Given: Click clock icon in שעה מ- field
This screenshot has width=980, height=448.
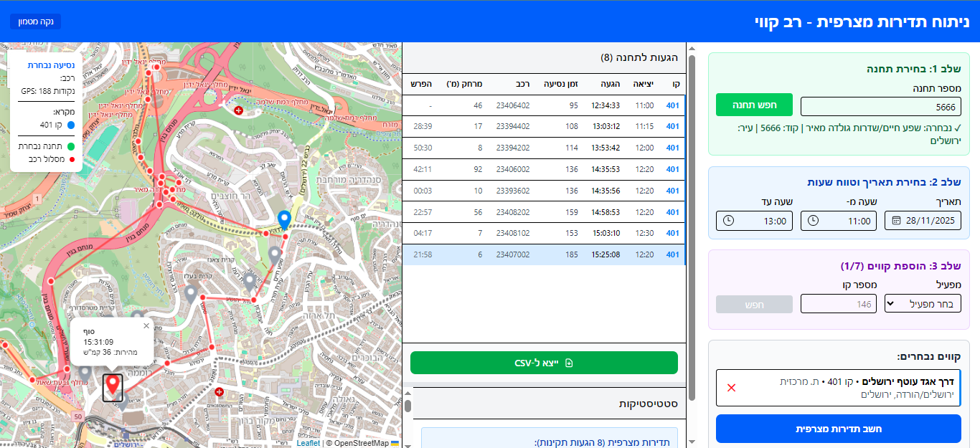Looking at the screenshot, I should [813, 221].
